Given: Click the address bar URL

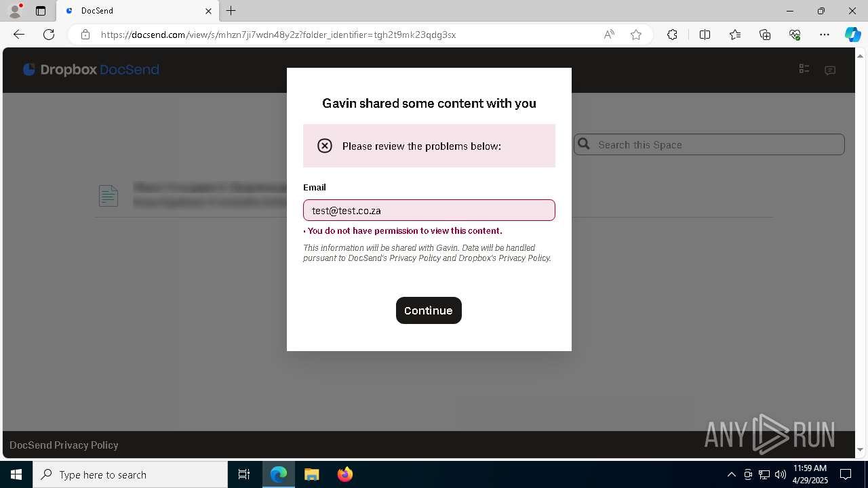Looking at the screenshot, I should [278, 35].
